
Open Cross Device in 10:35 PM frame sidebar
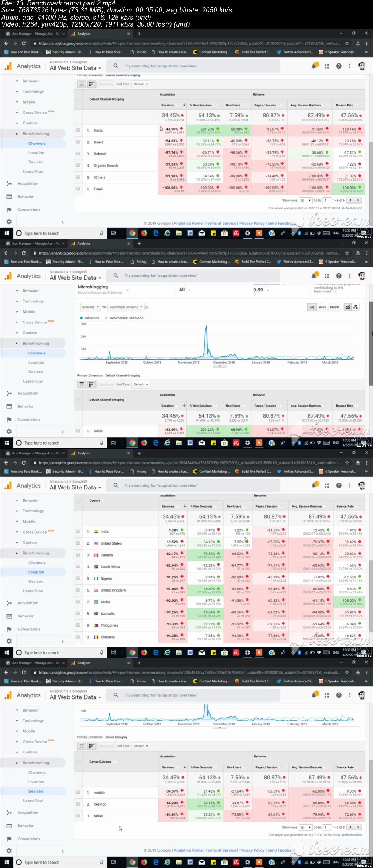[x=35, y=112]
